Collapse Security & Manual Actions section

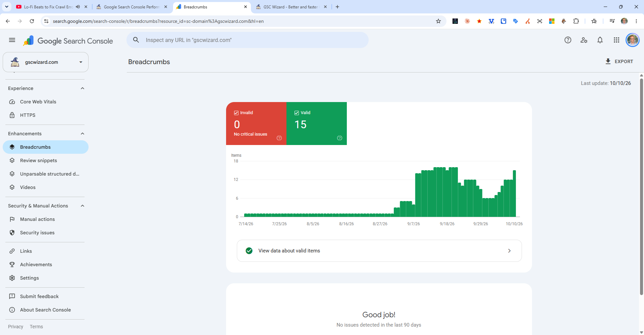click(x=83, y=206)
